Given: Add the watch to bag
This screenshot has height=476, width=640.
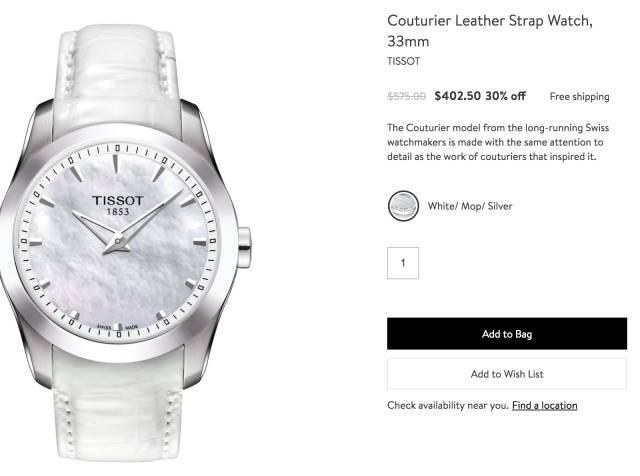Looking at the screenshot, I should click(507, 334).
